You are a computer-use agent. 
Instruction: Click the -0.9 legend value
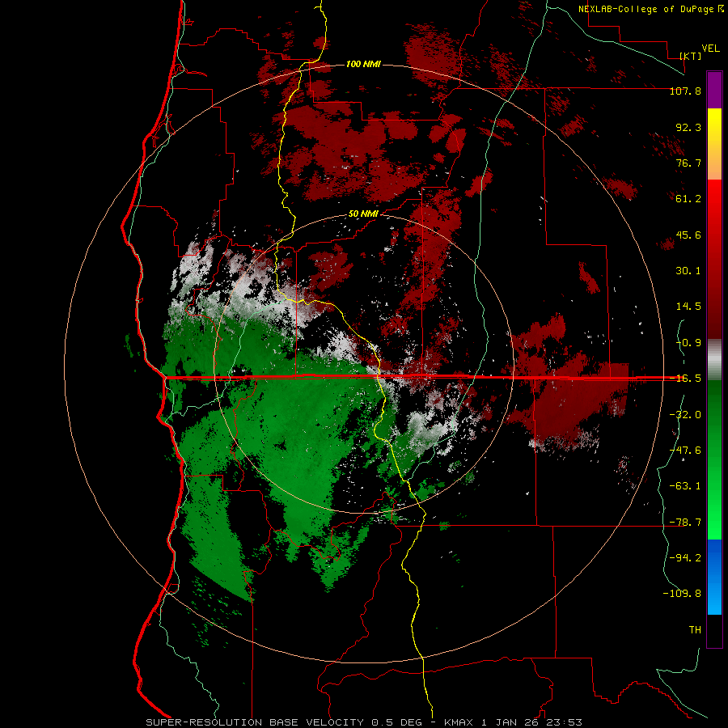(688, 343)
